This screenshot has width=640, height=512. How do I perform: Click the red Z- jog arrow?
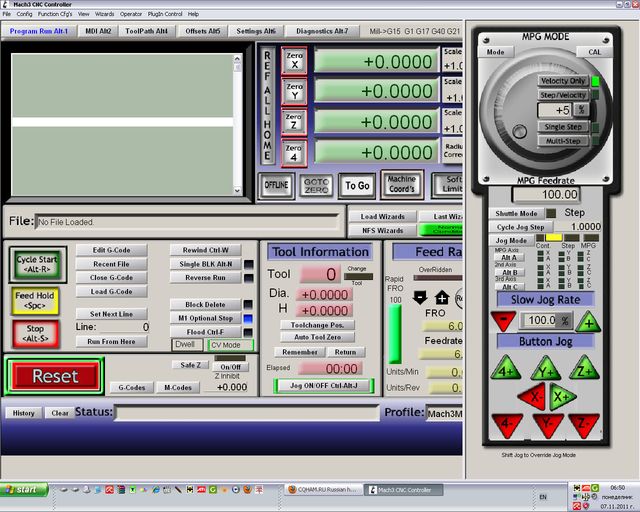[584, 423]
